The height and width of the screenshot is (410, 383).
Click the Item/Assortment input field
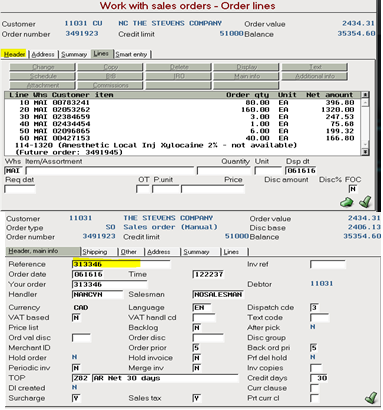pyautogui.click(x=110, y=171)
